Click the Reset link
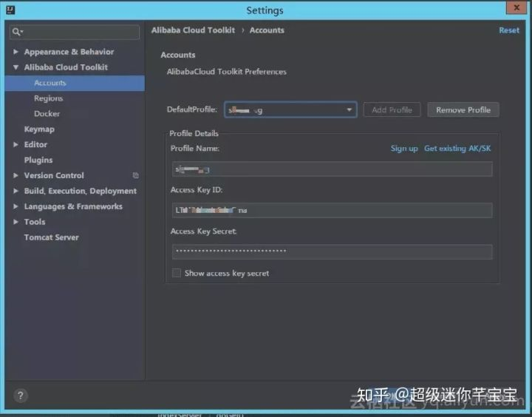The width and height of the screenshot is (532, 417). [509, 30]
